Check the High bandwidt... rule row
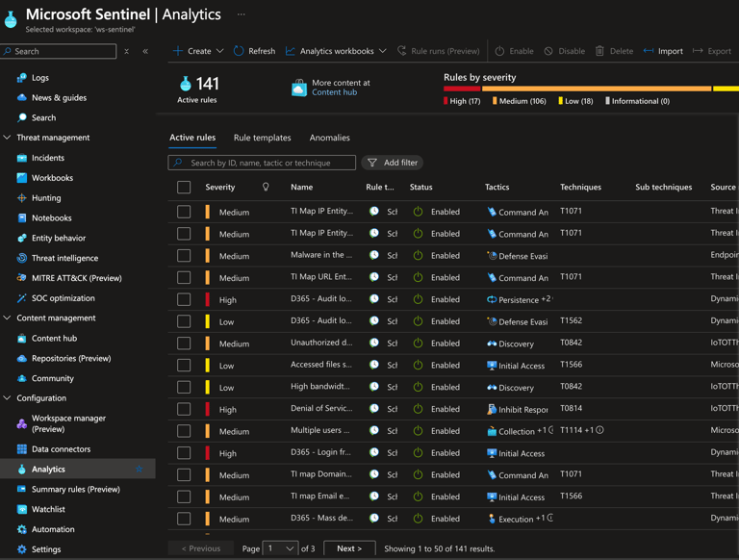Viewport: 739px width, 560px height. [184, 388]
